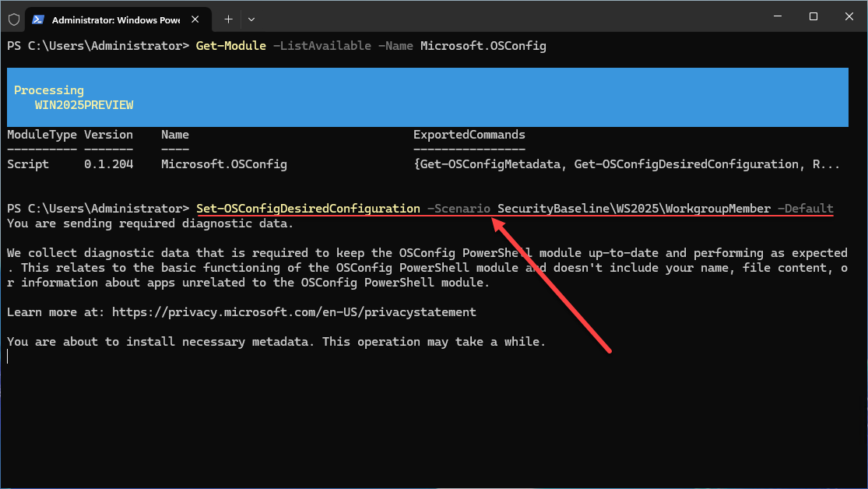Viewport: 868px width, 489px height.
Task: Click module version 0.1.204 in output
Action: point(108,164)
